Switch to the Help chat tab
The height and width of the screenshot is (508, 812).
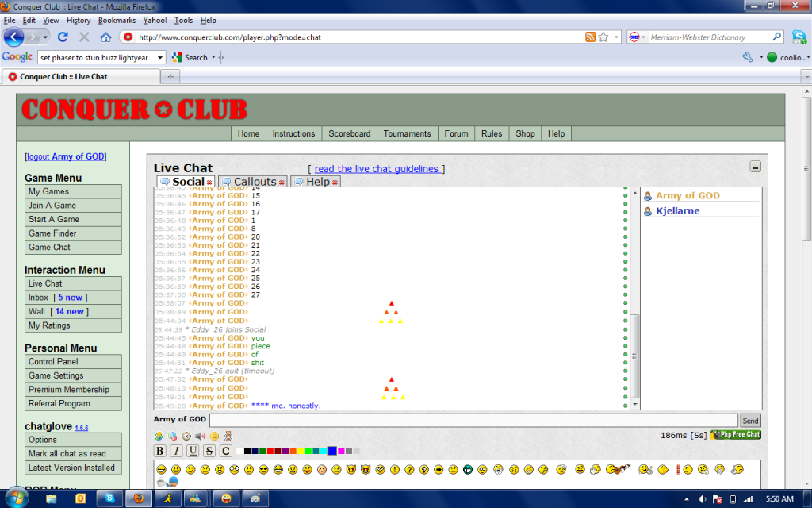coord(316,182)
